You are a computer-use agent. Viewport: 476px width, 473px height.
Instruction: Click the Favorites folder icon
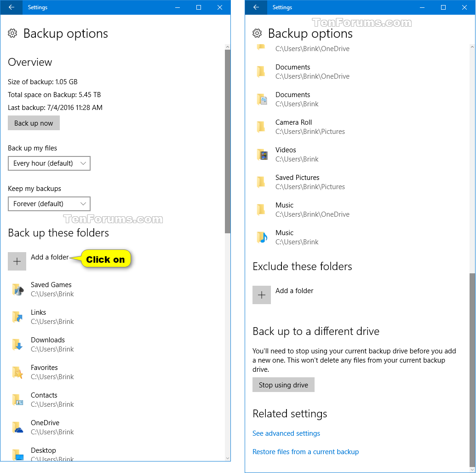tap(17, 372)
